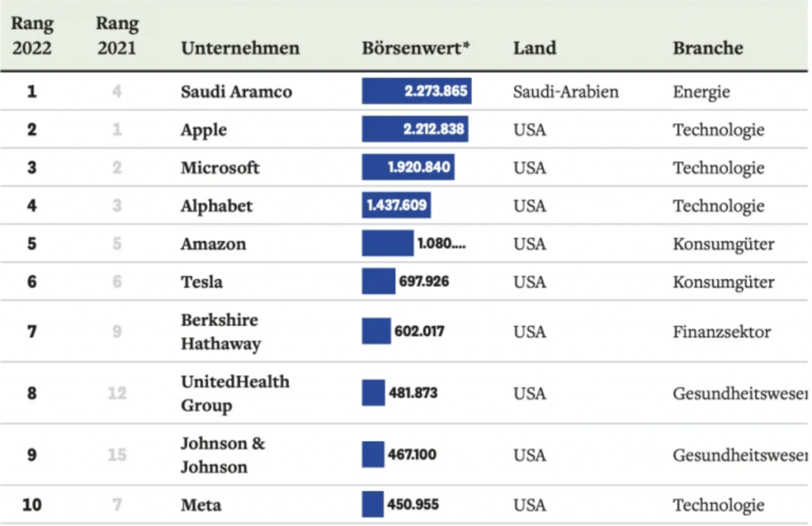
Task: Sort by the Rang 2022 column header
Action: 32,36
